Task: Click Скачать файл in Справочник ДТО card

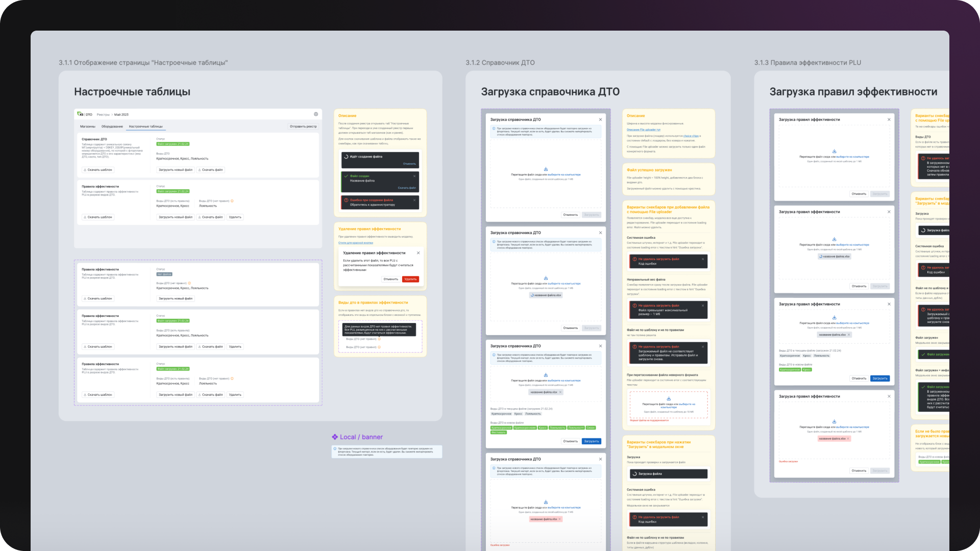Action: tap(210, 170)
